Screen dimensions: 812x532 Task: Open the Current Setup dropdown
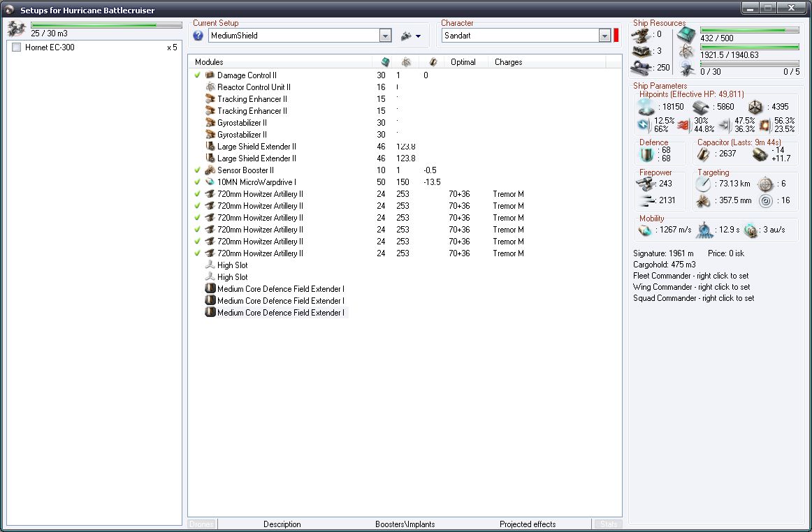[x=385, y=36]
